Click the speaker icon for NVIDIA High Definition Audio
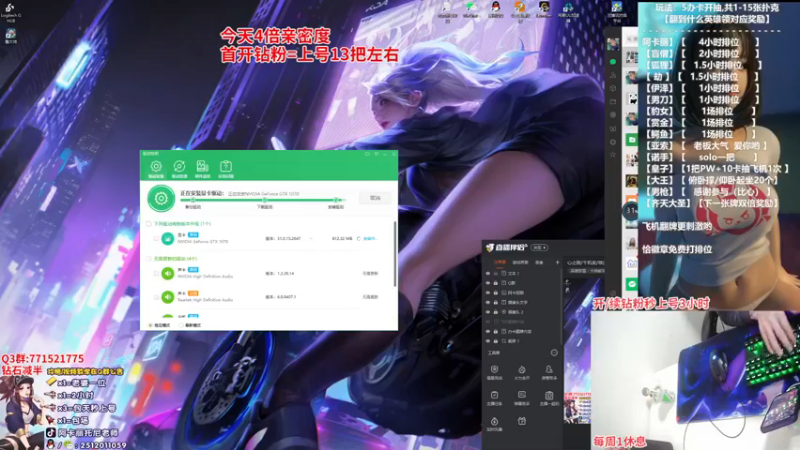Image resolution: width=800 pixels, height=450 pixels. pos(168,273)
